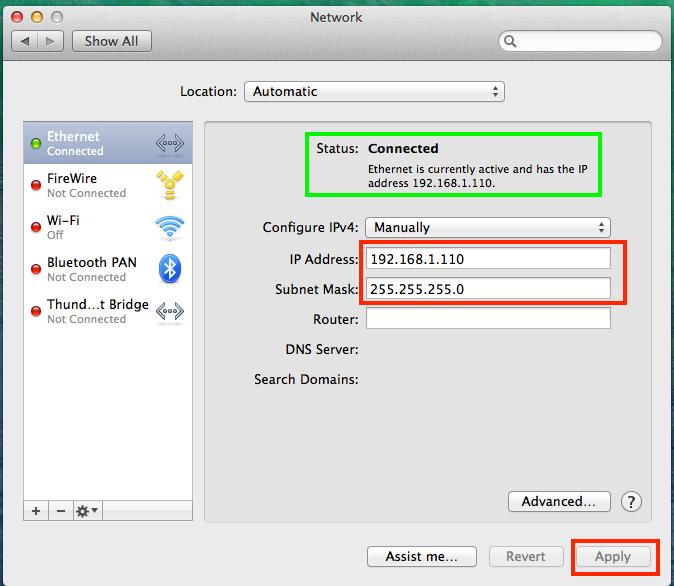Click the red Thunderbolt Bridge status dot
674x586 pixels.
(x=36, y=311)
